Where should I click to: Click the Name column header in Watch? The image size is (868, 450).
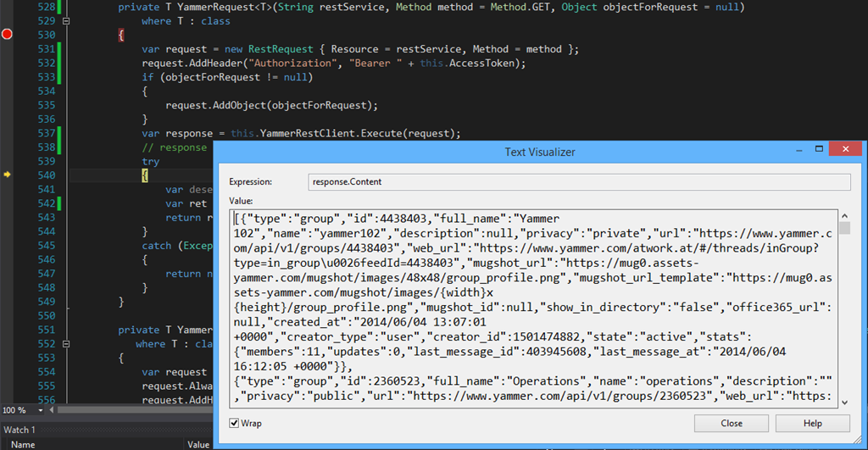[24, 444]
